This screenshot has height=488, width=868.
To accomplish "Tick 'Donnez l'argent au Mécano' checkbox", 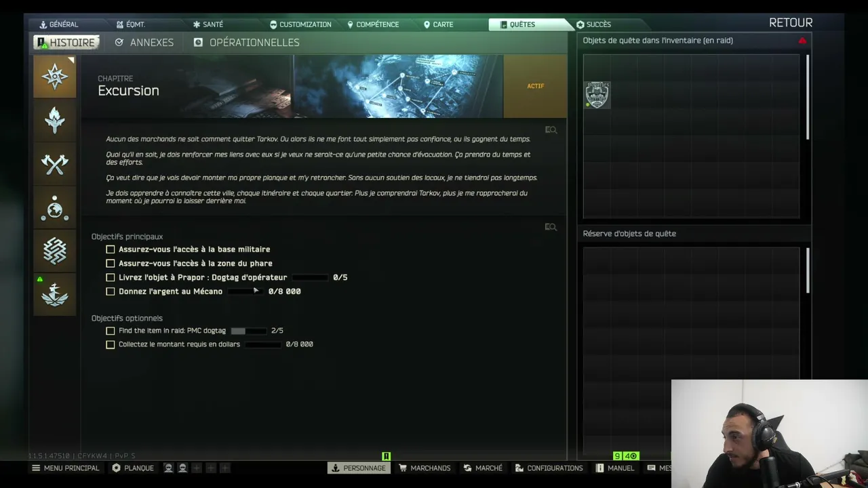I will click(x=111, y=291).
